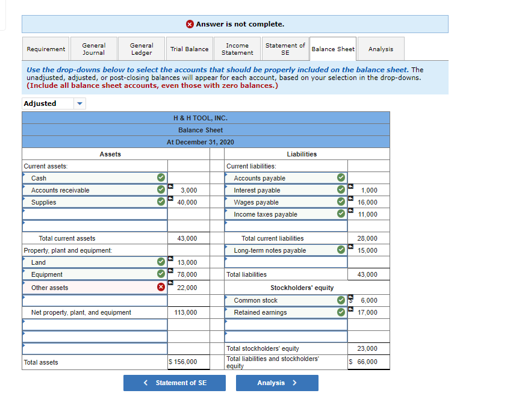516x420 pixels.
Task: Click the red X icon beside Other assets
Action: pos(161,288)
